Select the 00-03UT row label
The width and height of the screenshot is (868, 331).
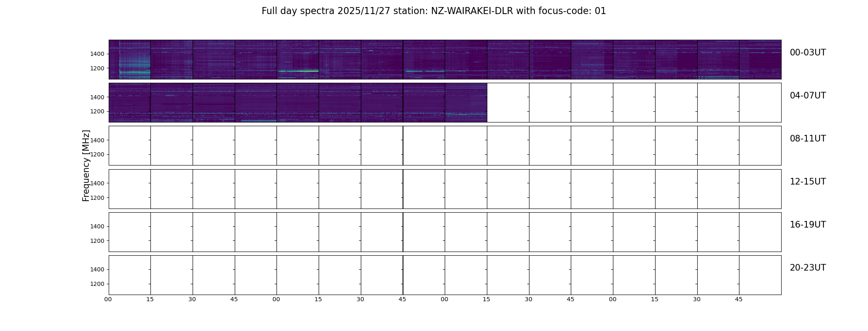pyautogui.click(x=808, y=53)
